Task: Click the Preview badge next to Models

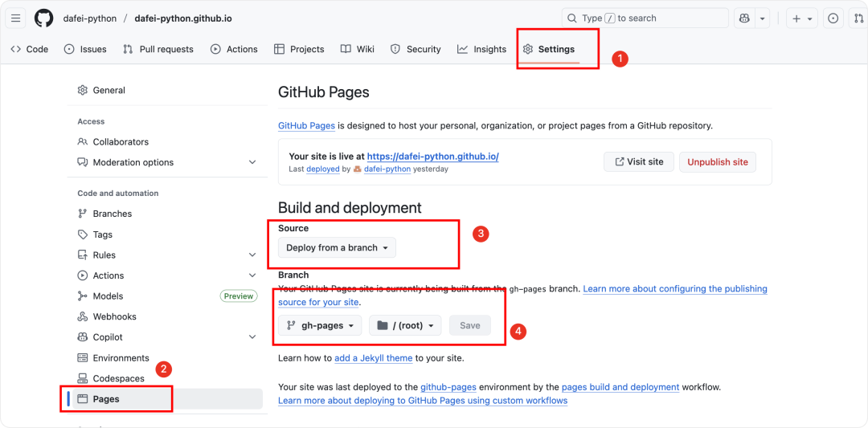Action: tap(240, 296)
